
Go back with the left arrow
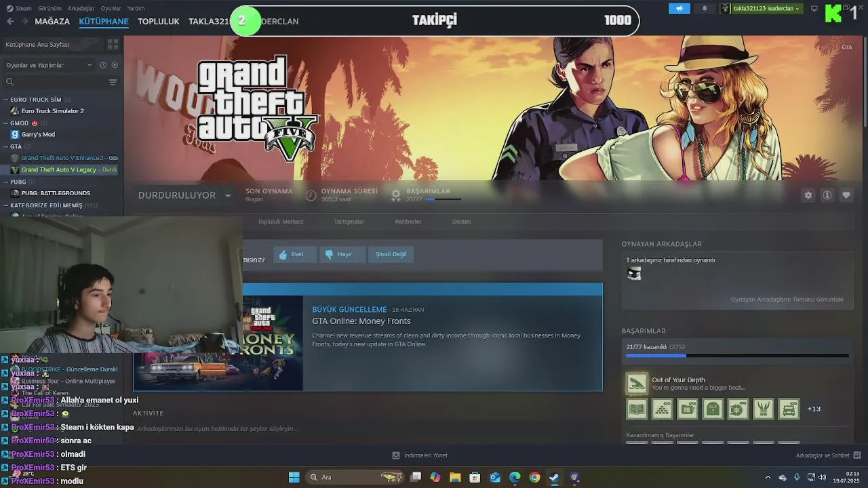click(x=10, y=21)
